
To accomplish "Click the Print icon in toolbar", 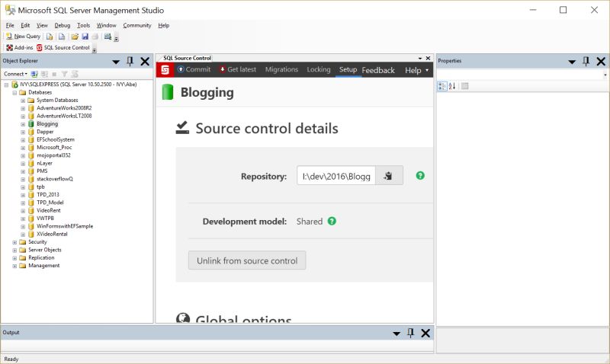I will [95, 36].
